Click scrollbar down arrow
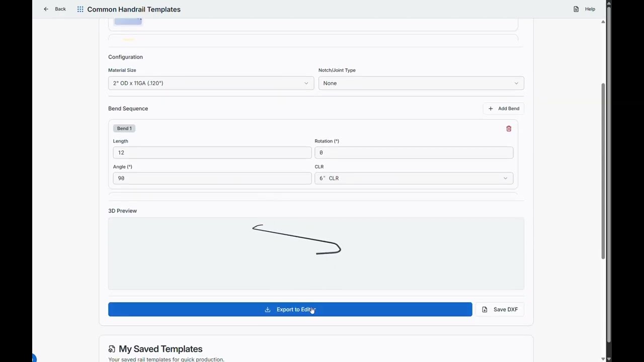The image size is (644, 362). point(603,358)
